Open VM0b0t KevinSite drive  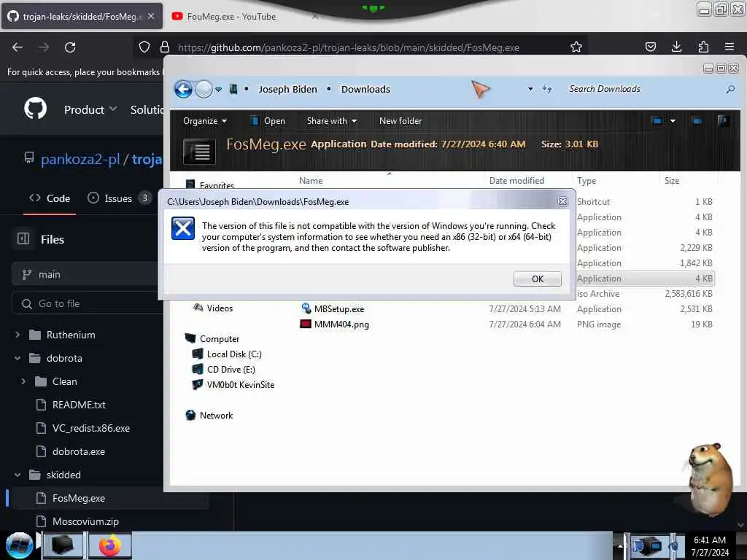233,384
